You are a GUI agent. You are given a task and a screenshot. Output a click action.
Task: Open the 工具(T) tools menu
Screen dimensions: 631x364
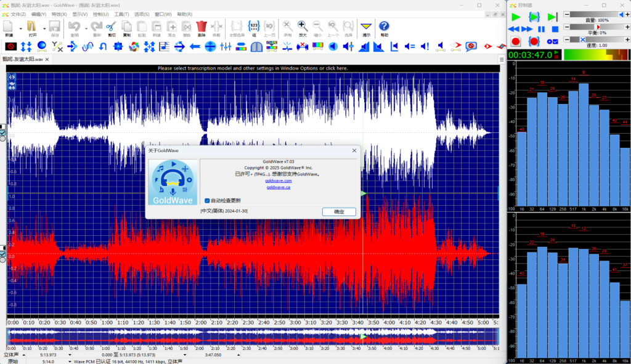click(121, 14)
